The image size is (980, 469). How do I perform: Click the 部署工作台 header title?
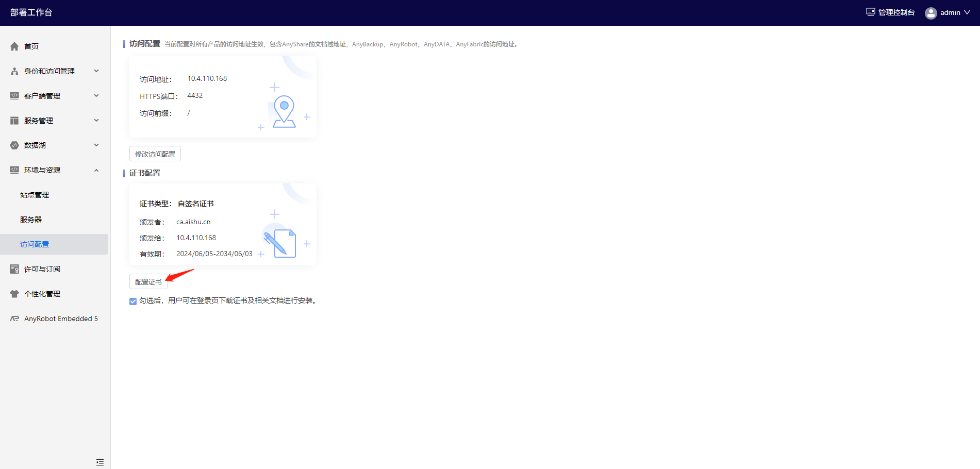pyautogui.click(x=31, y=12)
